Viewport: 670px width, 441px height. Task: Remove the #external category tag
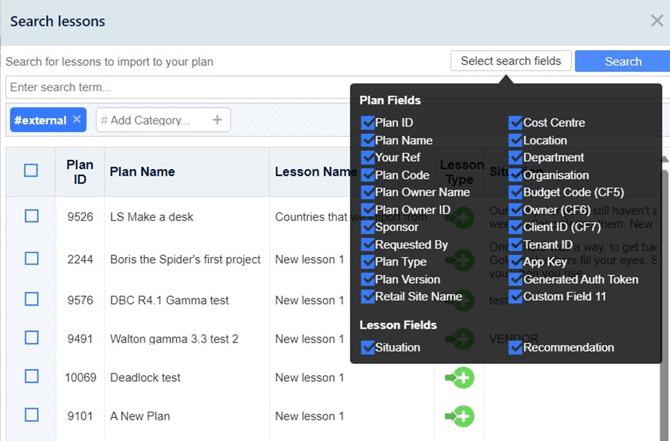76,119
